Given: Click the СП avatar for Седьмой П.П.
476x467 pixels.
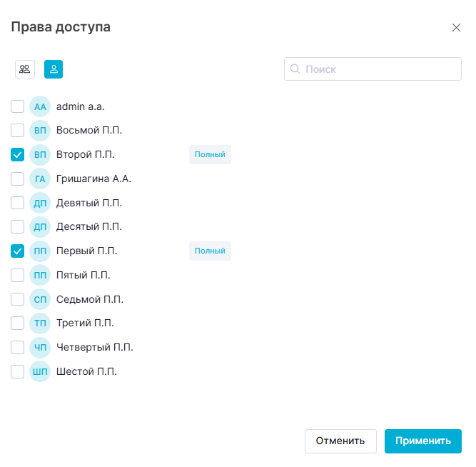Looking at the screenshot, I should click(x=40, y=299).
